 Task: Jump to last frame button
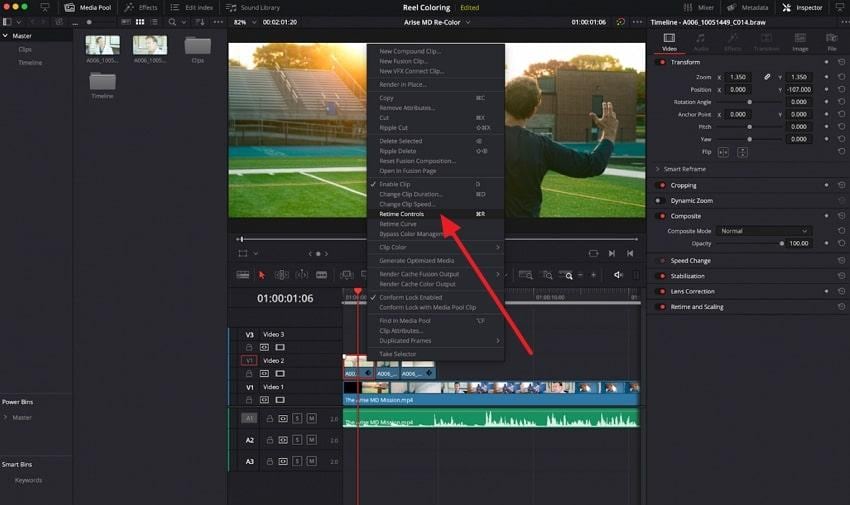(x=630, y=253)
